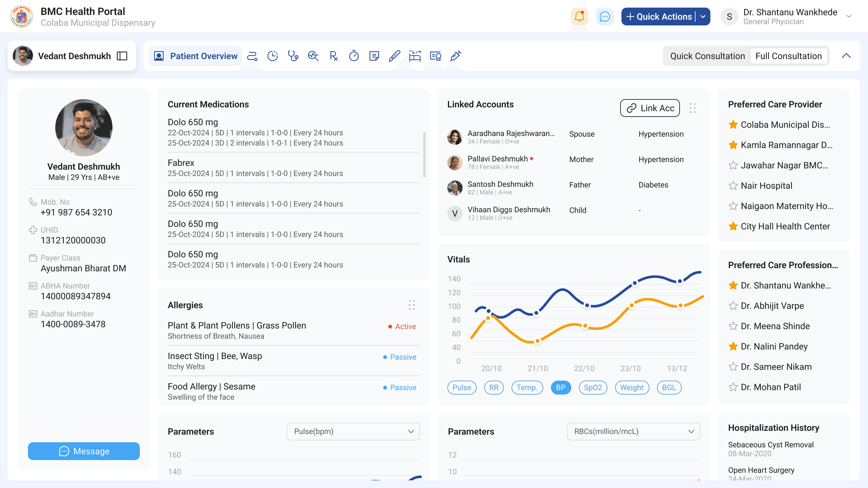
Task: Select the Patient Overview tab
Action: [x=195, y=56]
